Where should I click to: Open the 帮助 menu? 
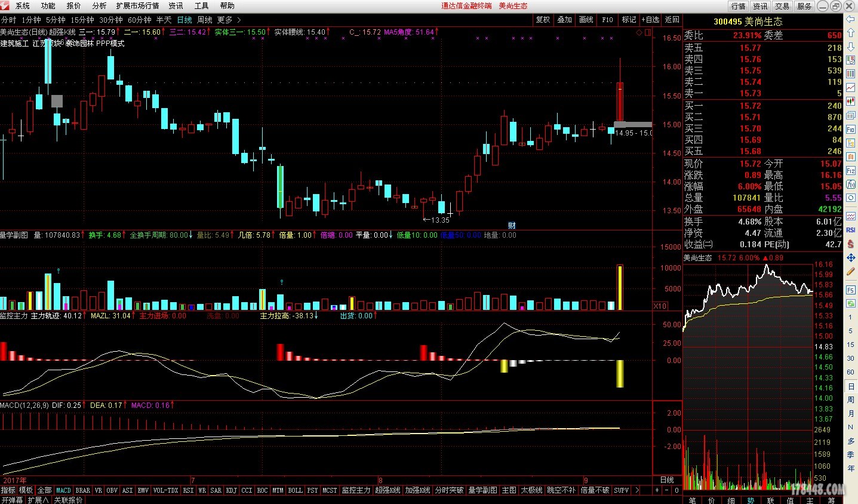(227, 5)
